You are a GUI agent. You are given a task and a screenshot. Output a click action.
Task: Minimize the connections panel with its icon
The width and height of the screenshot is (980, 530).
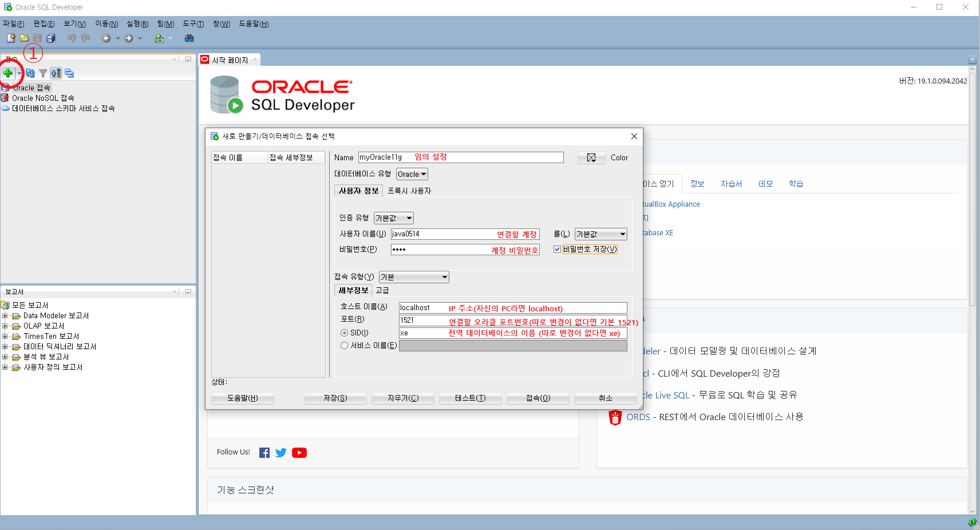coord(188,59)
